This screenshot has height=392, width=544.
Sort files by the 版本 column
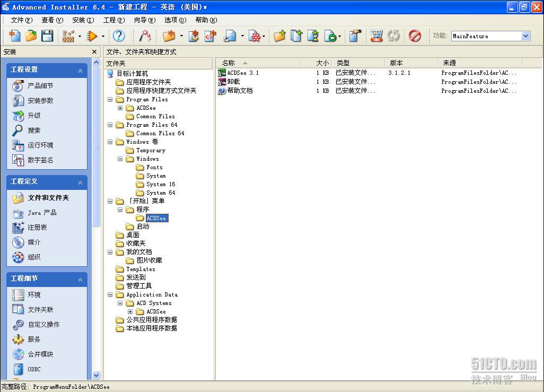tap(411, 63)
